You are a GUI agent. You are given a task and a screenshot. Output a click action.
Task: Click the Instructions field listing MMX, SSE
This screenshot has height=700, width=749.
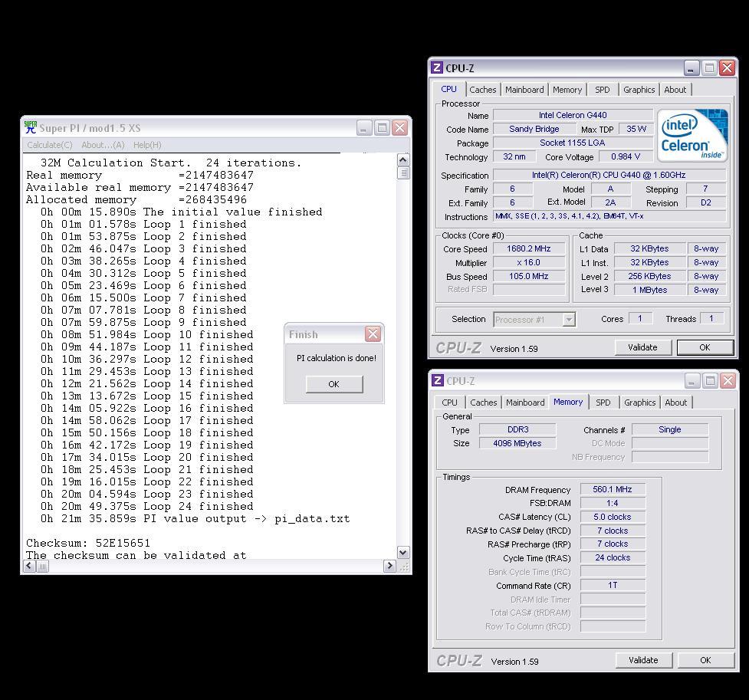point(609,216)
